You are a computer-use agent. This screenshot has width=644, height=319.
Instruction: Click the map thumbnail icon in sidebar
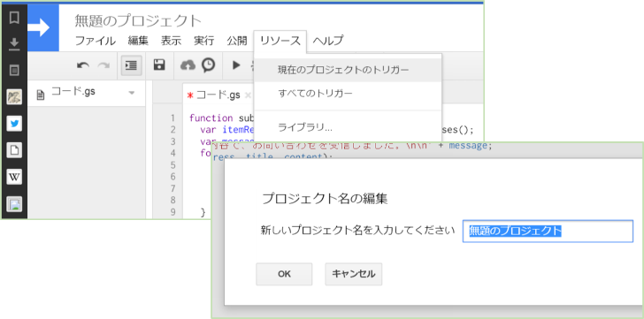14,97
